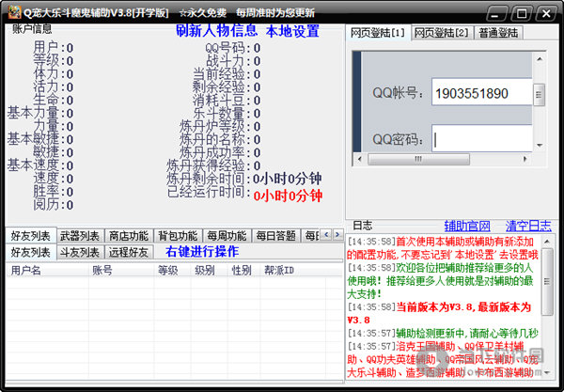564x392 pixels.
Task: Click tab strip scroll left arrow
Action: coord(326,235)
